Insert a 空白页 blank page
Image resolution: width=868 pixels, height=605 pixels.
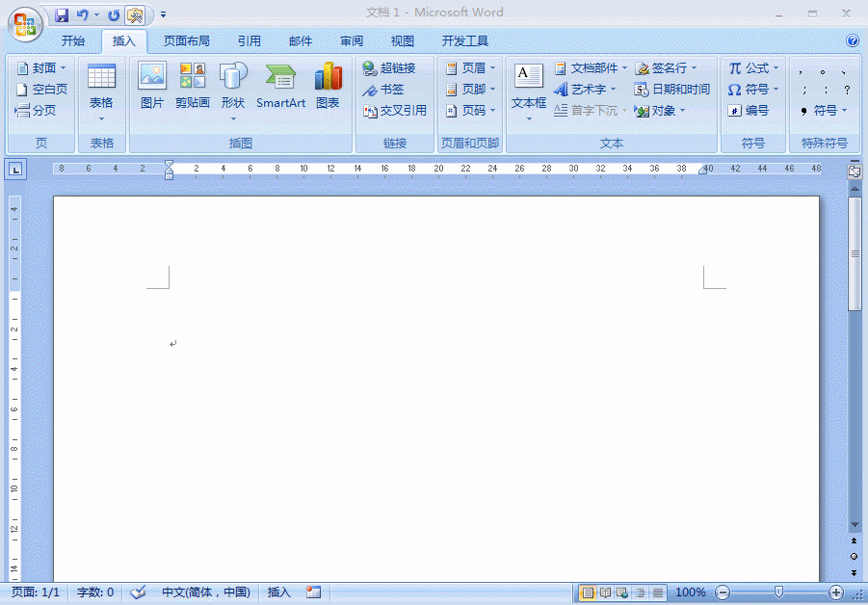42,90
